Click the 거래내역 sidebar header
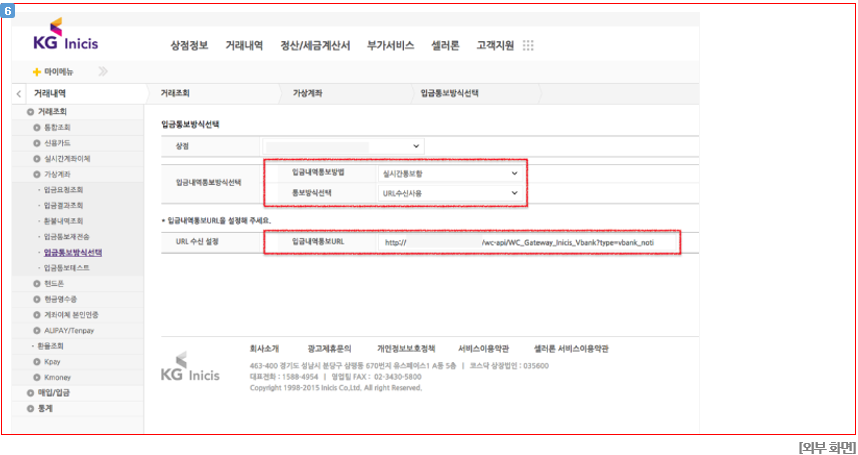The image size is (858, 455). [50, 94]
